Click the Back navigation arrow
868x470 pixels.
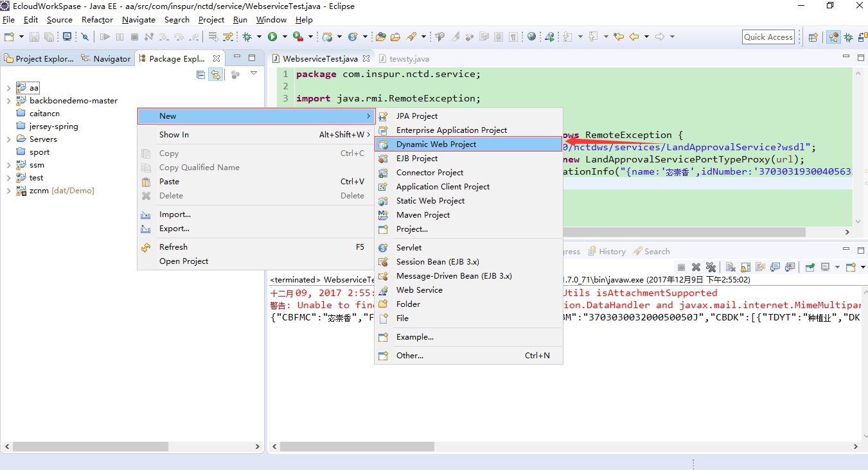pyautogui.click(x=634, y=37)
